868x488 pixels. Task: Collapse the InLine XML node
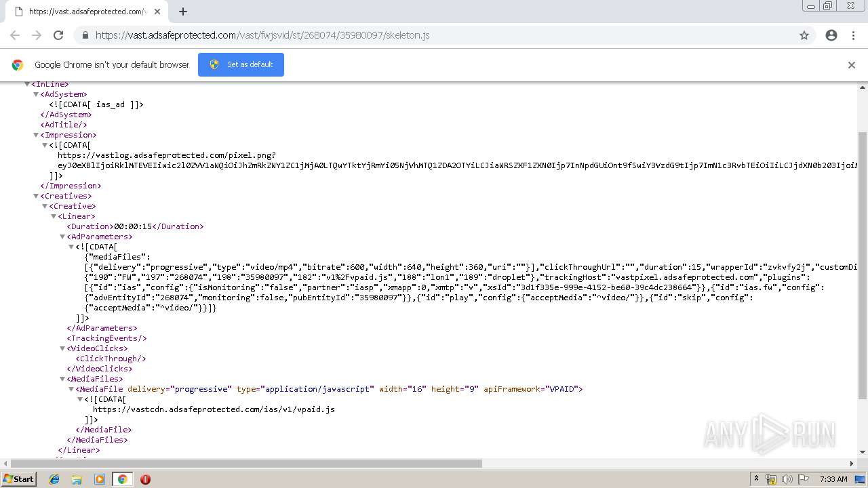coord(27,84)
